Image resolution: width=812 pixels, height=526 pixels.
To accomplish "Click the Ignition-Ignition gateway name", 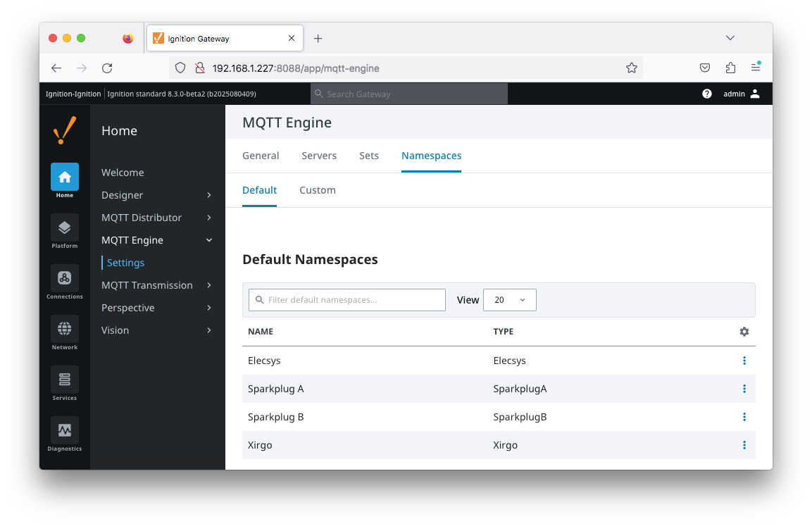I will (73, 94).
